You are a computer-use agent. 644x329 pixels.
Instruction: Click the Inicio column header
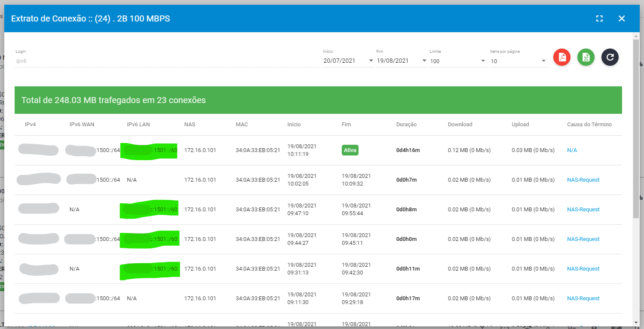pos(294,125)
